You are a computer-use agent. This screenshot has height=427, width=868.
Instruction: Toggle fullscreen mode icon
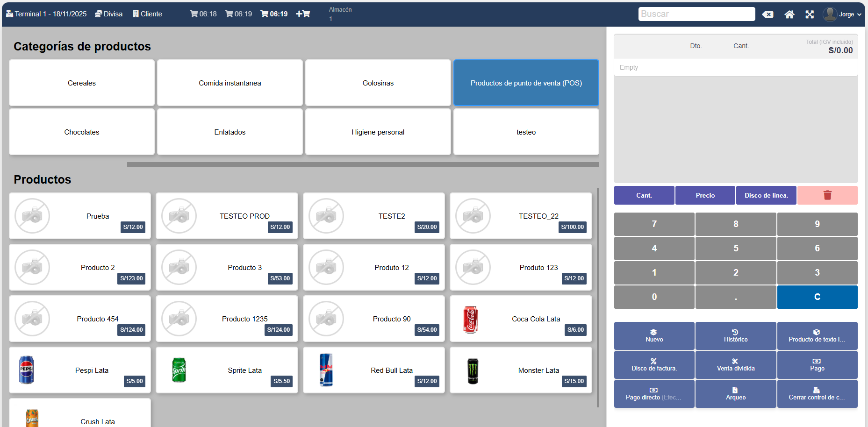[x=810, y=14]
